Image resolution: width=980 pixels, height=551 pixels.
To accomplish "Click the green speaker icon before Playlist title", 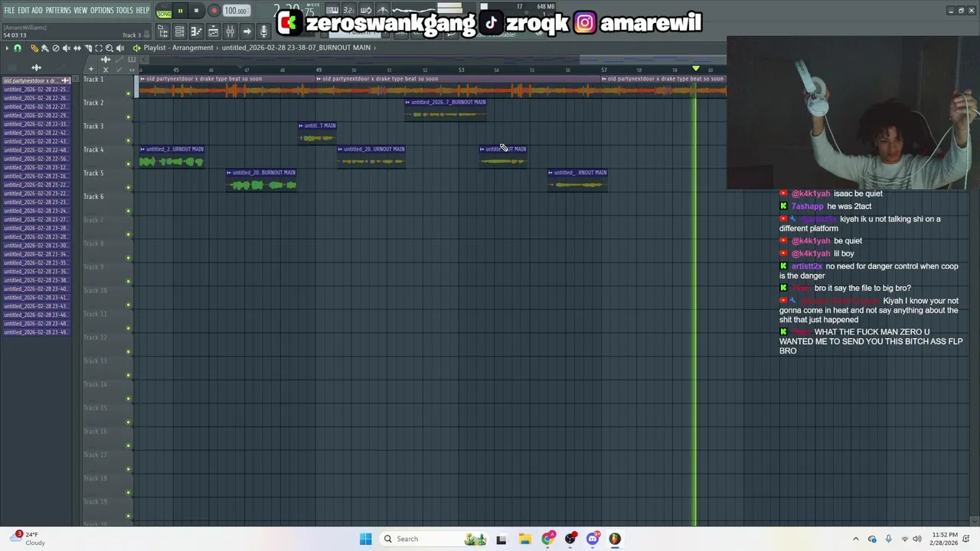I will pyautogui.click(x=136, y=48).
